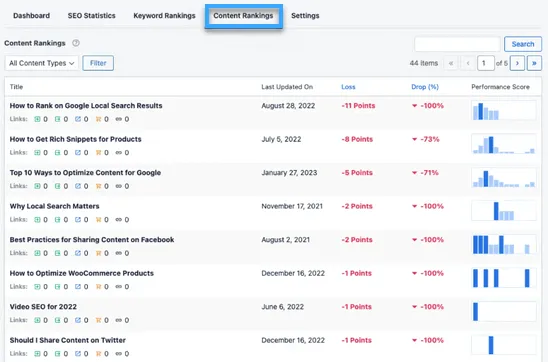Click first green links icon in Sharing Content on Facebook row
Image resolution: width=548 pixels, height=362 pixels.
(x=37, y=253)
